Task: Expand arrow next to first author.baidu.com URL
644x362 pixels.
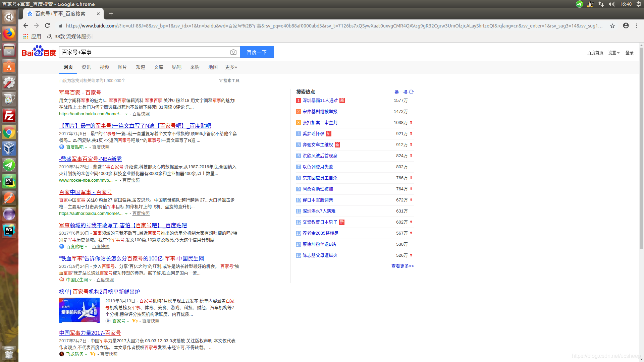Action: click(126, 114)
